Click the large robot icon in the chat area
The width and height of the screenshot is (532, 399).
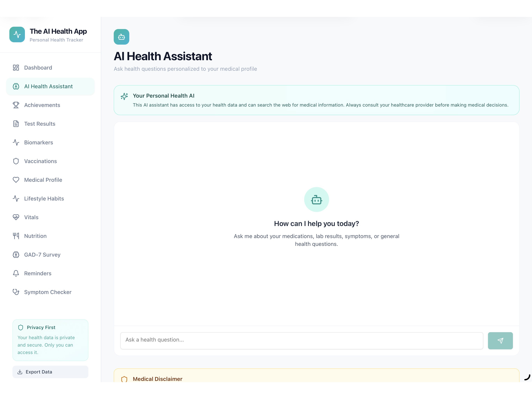click(x=316, y=199)
